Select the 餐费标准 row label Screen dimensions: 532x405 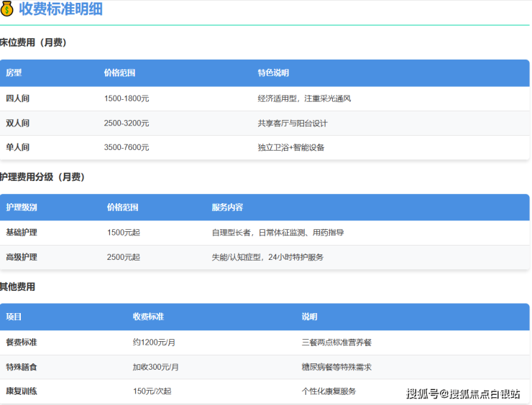pyautogui.click(x=22, y=343)
